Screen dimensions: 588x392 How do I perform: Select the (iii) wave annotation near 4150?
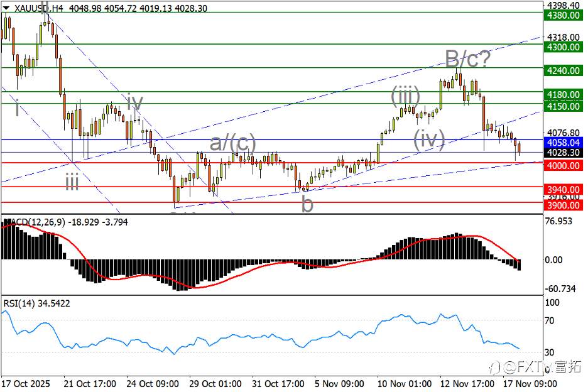pos(405,95)
